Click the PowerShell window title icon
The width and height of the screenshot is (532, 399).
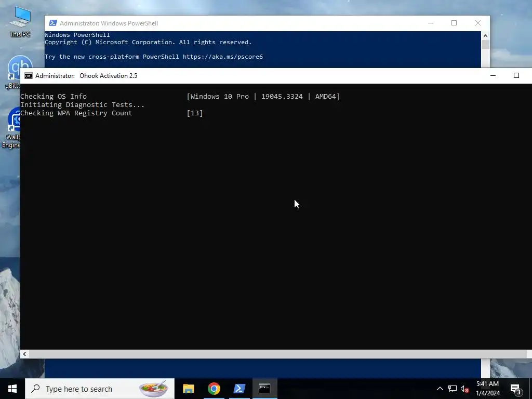52,23
